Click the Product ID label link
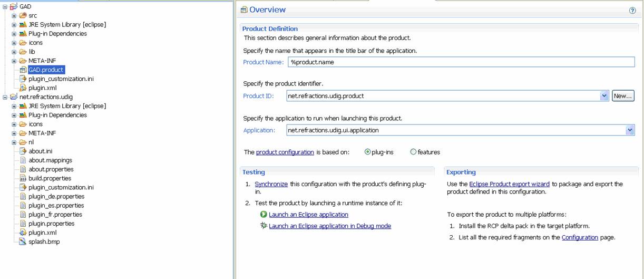Image resolution: width=644 pixels, height=279 pixels. coord(258,96)
